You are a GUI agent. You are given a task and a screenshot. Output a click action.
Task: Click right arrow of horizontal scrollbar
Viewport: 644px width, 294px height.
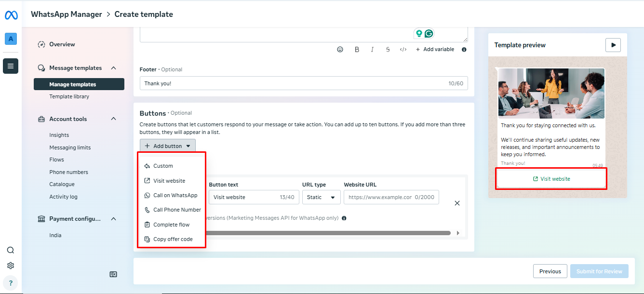(x=458, y=233)
